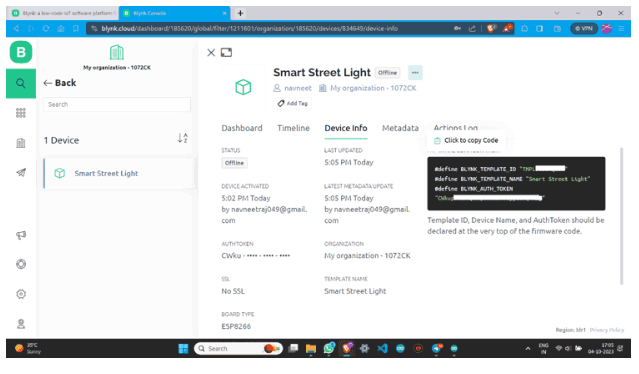
Task: Toggle fullscreen view of device panel
Action: [226, 53]
